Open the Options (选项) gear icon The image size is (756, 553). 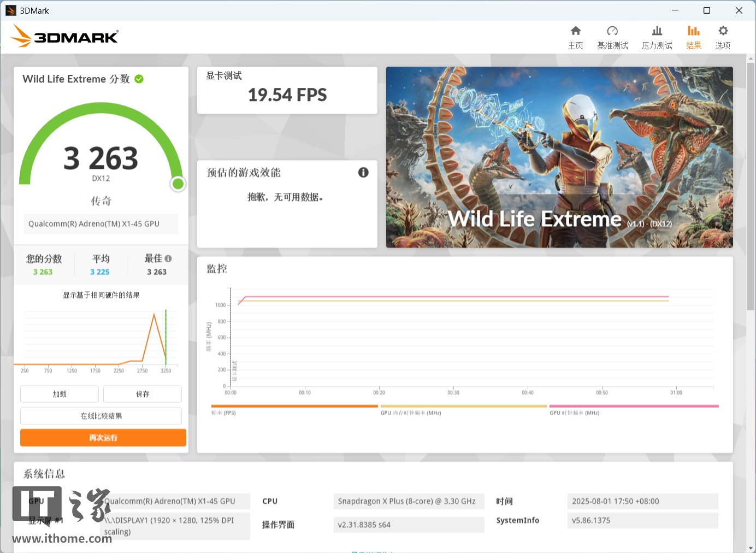pos(723,31)
